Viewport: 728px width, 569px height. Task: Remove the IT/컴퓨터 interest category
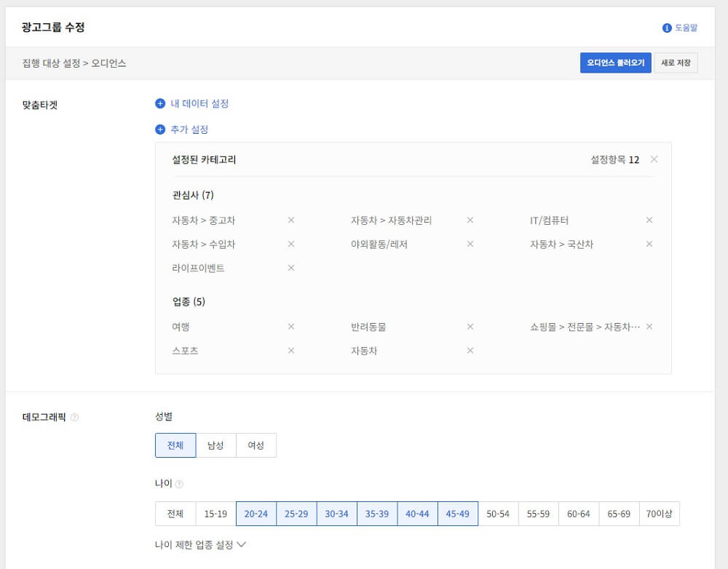click(x=649, y=220)
